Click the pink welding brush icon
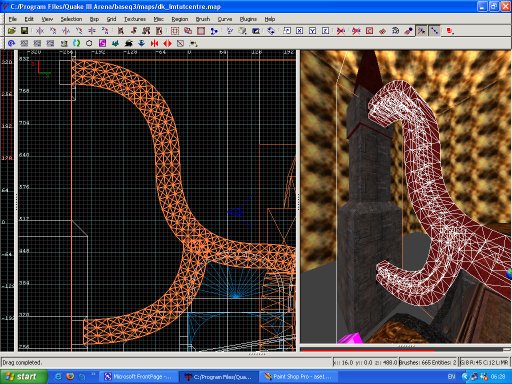Image resolution: width=512 pixels, height=384 pixels. click(x=408, y=31)
